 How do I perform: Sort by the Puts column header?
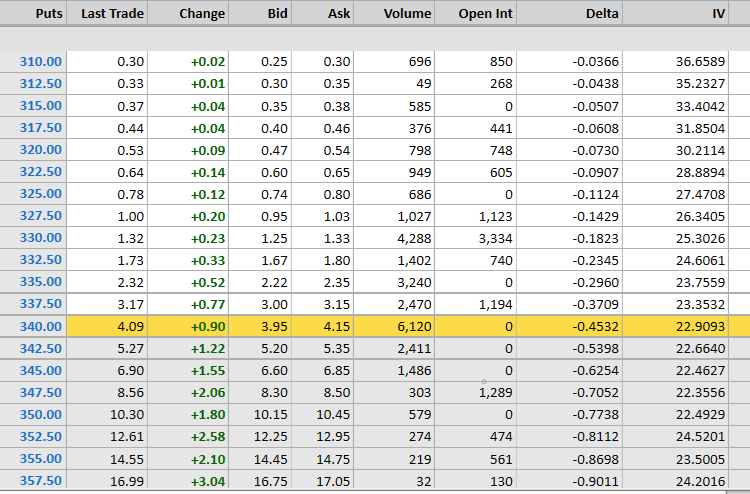click(49, 13)
